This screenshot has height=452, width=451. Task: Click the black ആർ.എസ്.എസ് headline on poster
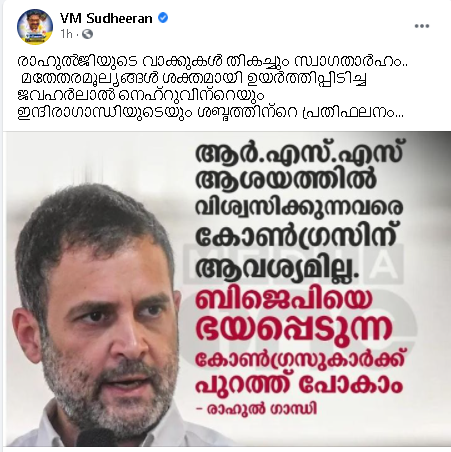pyautogui.click(x=299, y=155)
